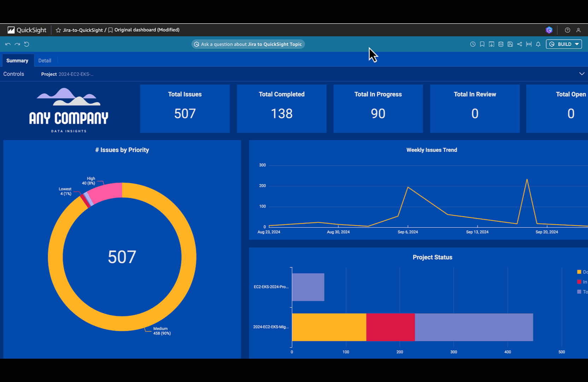Click the save as icon

(510, 44)
